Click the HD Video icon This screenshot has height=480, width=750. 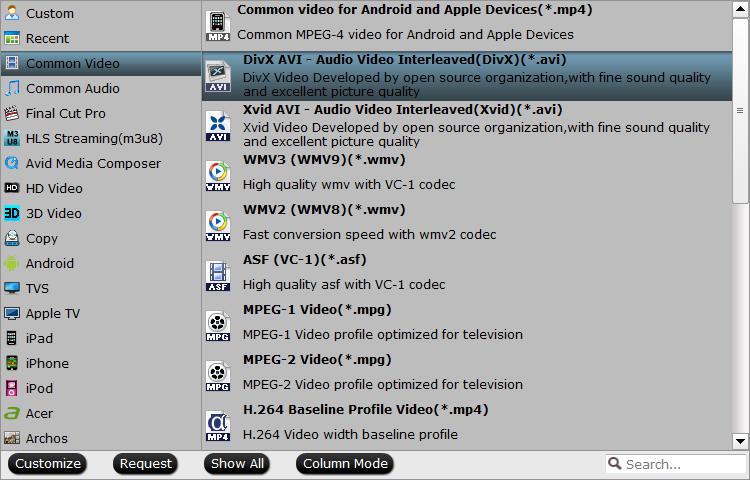(12, 188)
